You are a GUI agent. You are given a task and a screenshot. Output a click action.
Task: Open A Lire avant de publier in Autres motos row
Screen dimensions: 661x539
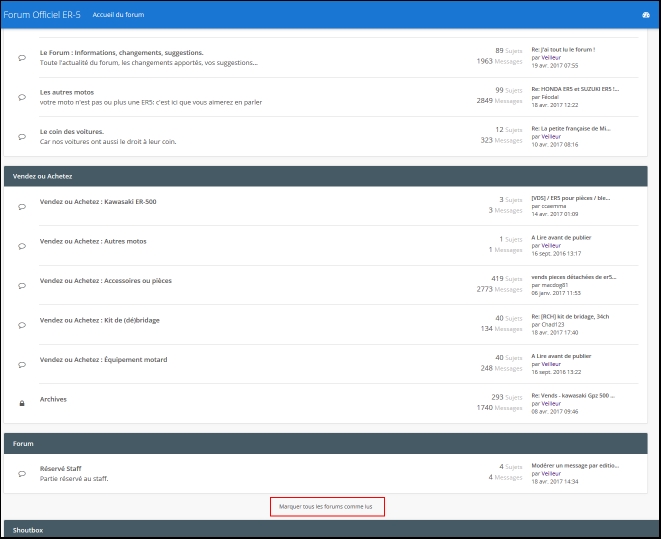point(561,238)
